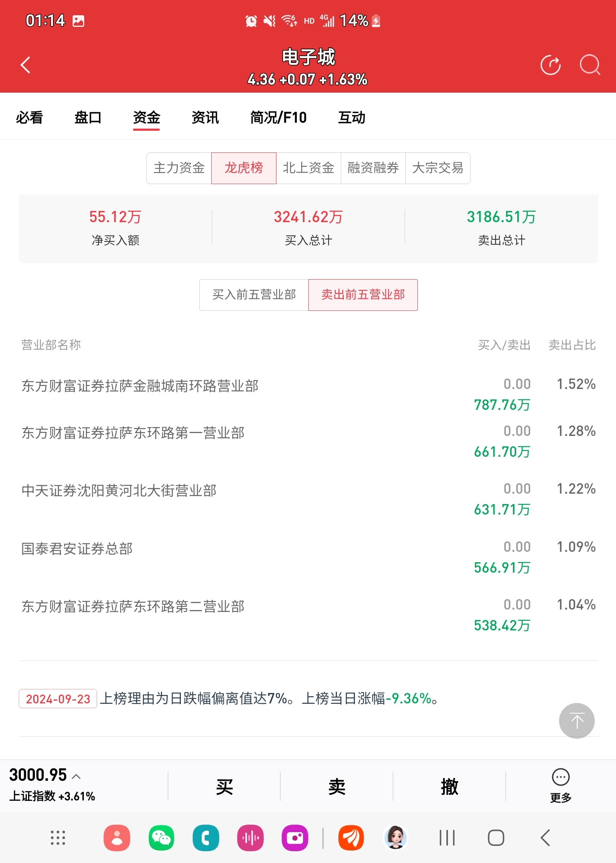Viewport: 616px width, 863px height.
Task: Open search with magnifier icon
Action: [x=590, y=65]
